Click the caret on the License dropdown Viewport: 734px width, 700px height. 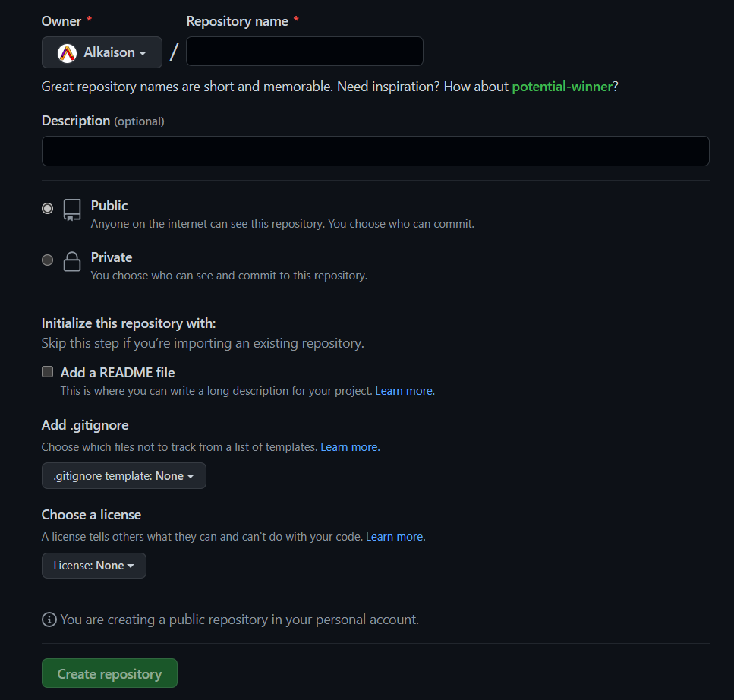(x=129, y=566)
